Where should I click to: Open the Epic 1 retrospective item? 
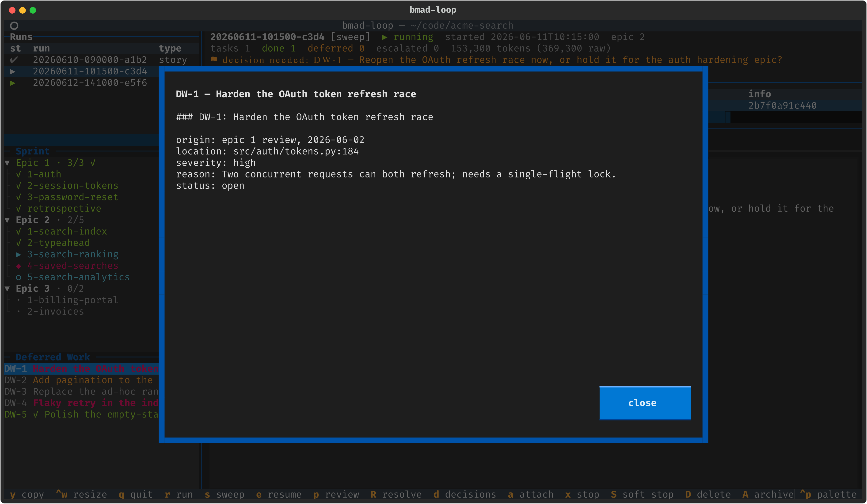click(x=64, y=209)
